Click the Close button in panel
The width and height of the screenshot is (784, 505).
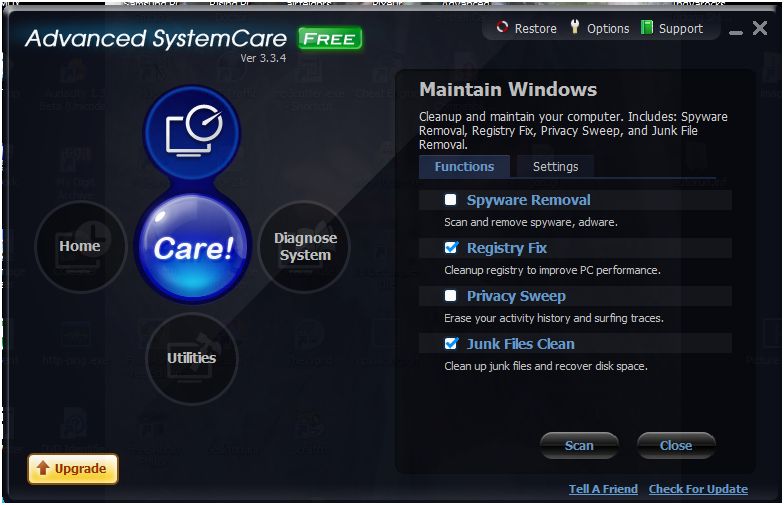pyautogui.click(x=676, y=446)
